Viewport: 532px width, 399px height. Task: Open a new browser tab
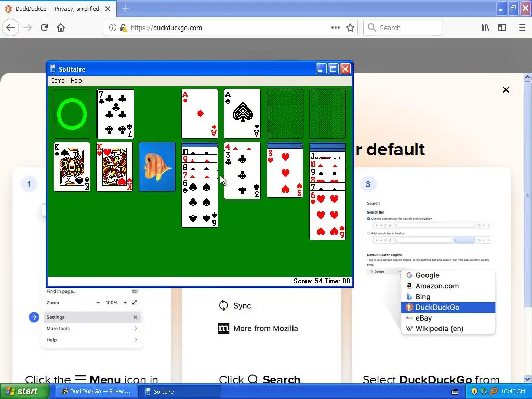(x=125, y=8)
